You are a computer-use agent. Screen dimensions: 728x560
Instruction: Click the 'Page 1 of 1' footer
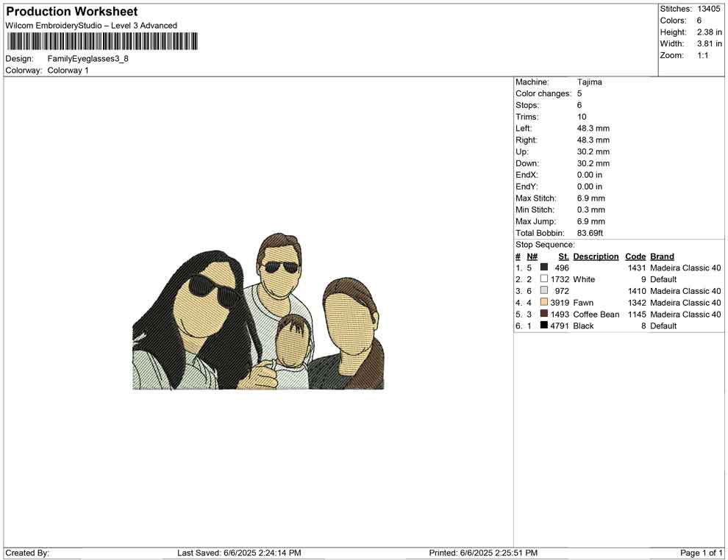point(701,553)
